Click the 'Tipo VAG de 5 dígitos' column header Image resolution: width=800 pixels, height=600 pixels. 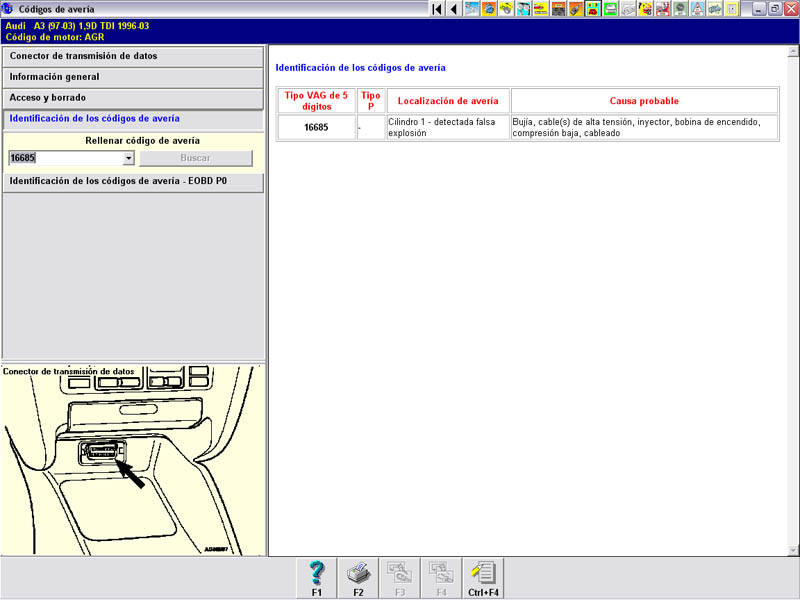click(x=316, y=101)
